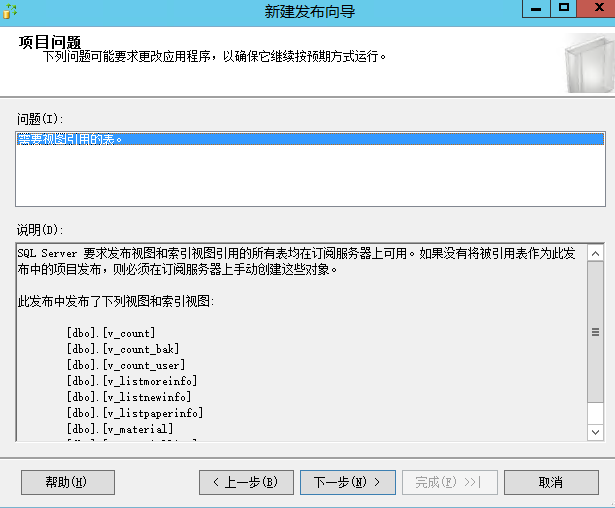Click the [dbo].[v_listmoreinfo] line
This screenshot has width=615, height=508.
[132, 381]
